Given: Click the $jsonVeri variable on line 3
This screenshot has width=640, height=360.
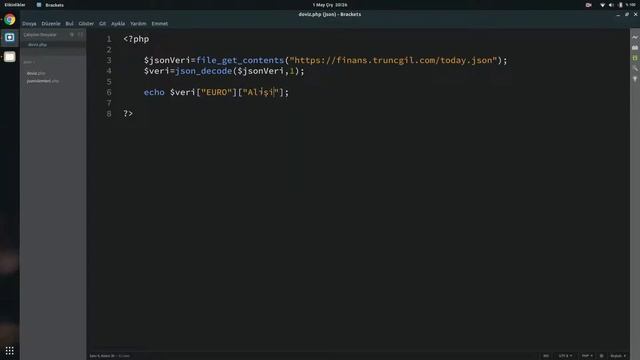Looking at the screenshot, I should pos(167,60).
